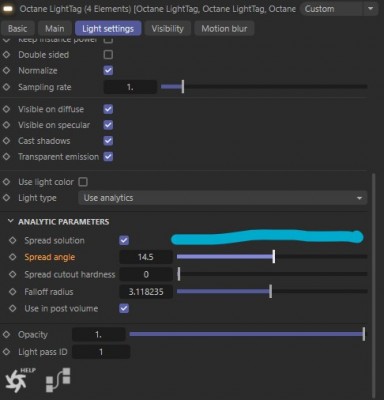Viewport: 384px width, 400px height.
Task: Enable the Use light color checkbox
Action: (83, 182)
